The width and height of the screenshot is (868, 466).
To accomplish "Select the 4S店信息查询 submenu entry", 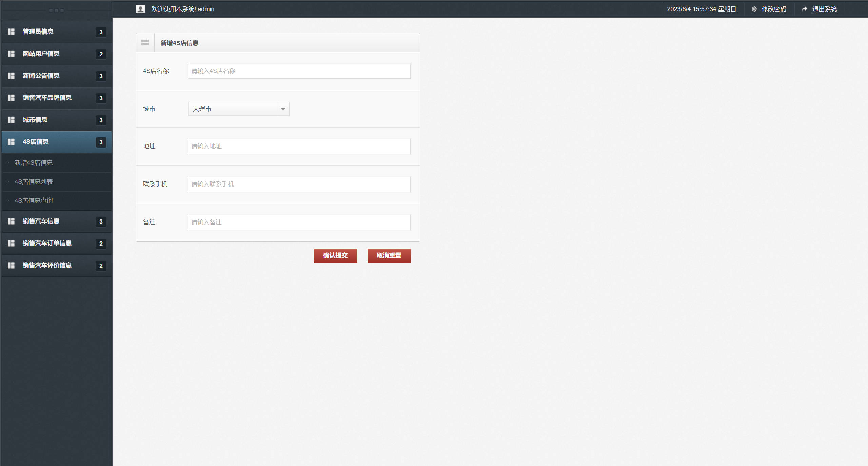I will [x=34, y=201].
